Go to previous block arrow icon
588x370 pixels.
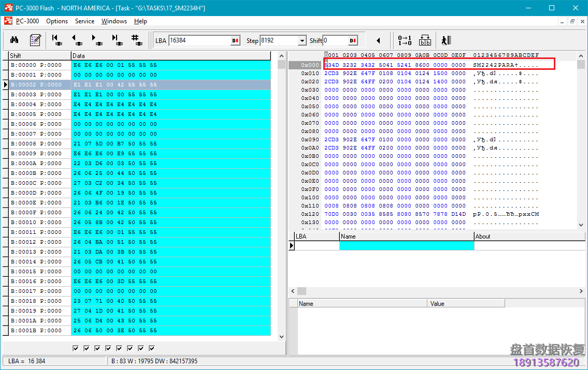pos(77,40)
